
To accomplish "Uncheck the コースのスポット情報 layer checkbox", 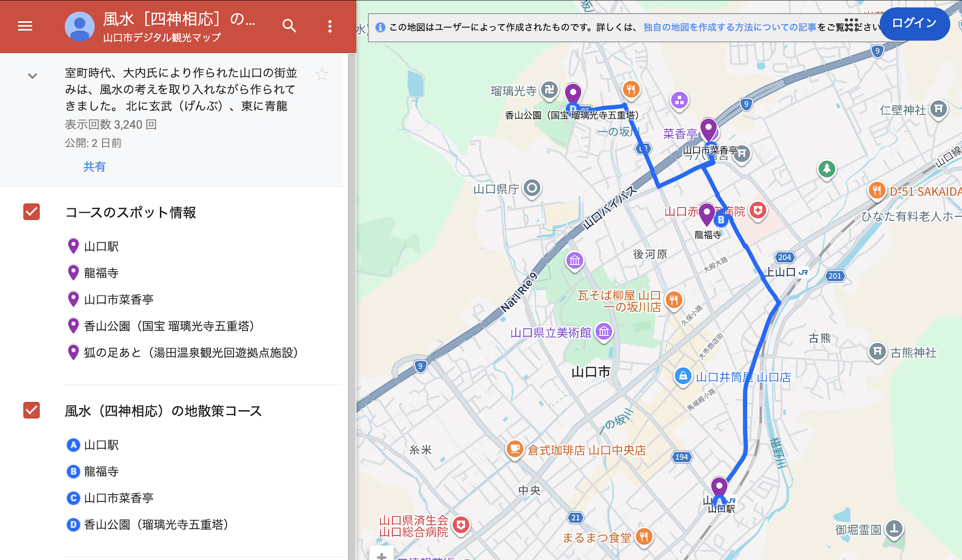I will (x=32, y=212).
